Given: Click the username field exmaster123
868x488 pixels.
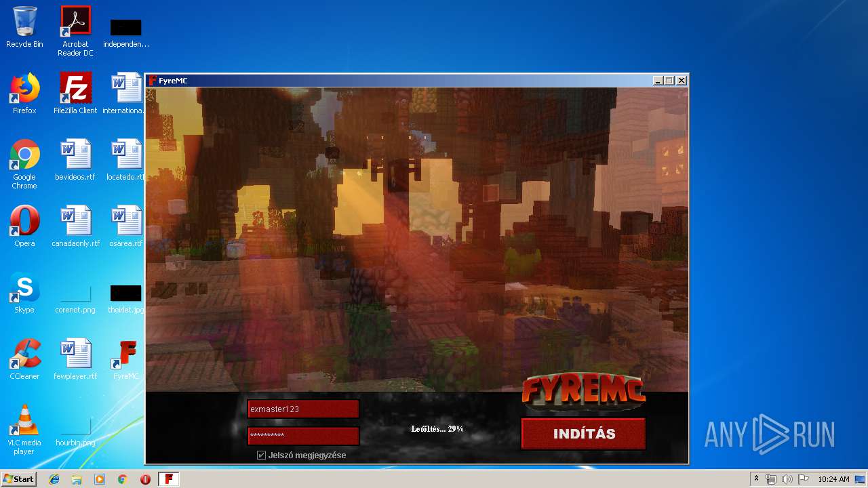Looking at the screenshot, I should [303, 409].
